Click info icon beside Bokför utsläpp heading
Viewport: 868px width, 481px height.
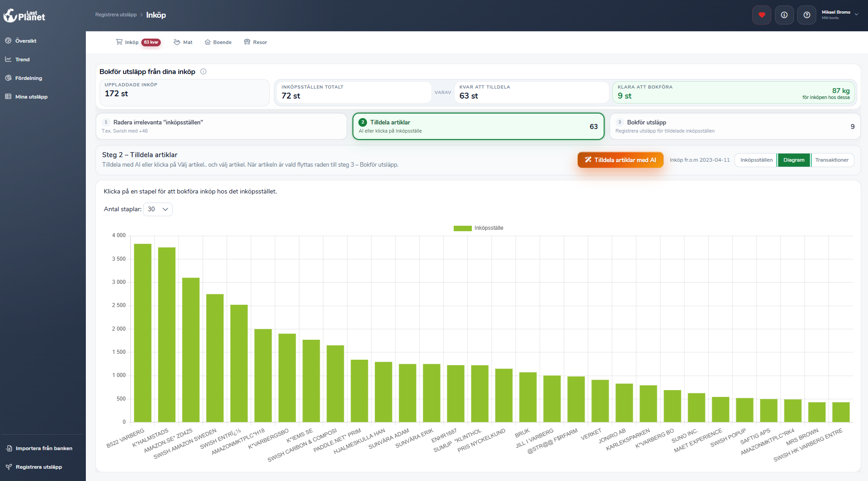coord(203,72)
